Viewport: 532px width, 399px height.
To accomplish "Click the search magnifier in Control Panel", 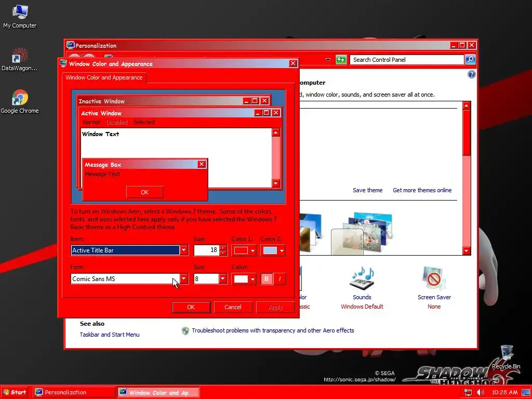I will pos(470,60).
